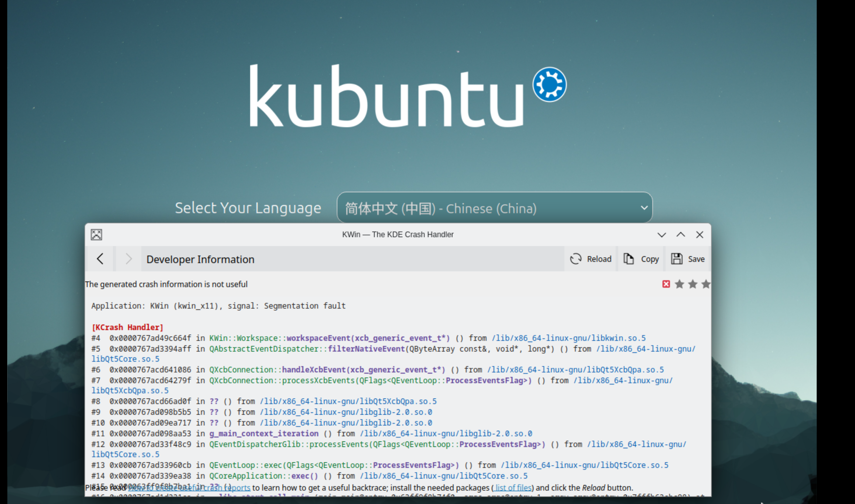Click '[KCrash Handler]' red text
Viewport: 855px width, 504px height.
127,327
